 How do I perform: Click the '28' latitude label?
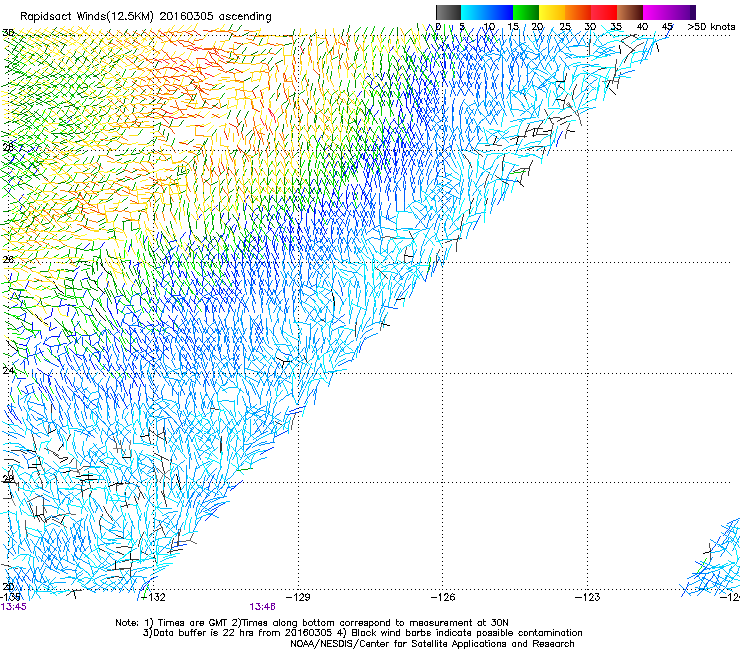click(x=8, y=147)
